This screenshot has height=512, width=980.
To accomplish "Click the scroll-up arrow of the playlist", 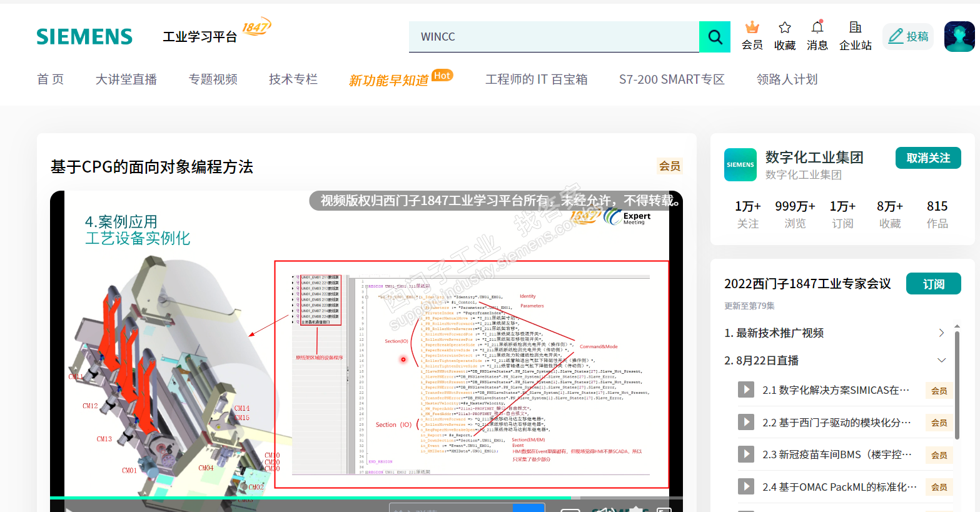I will [957, 326].
